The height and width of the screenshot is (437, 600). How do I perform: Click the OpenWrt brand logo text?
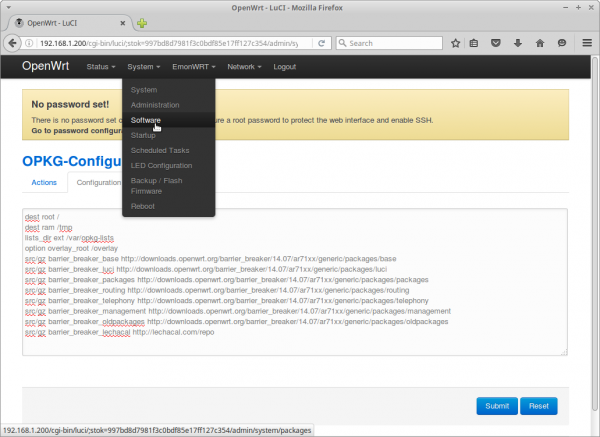point(46,66)
